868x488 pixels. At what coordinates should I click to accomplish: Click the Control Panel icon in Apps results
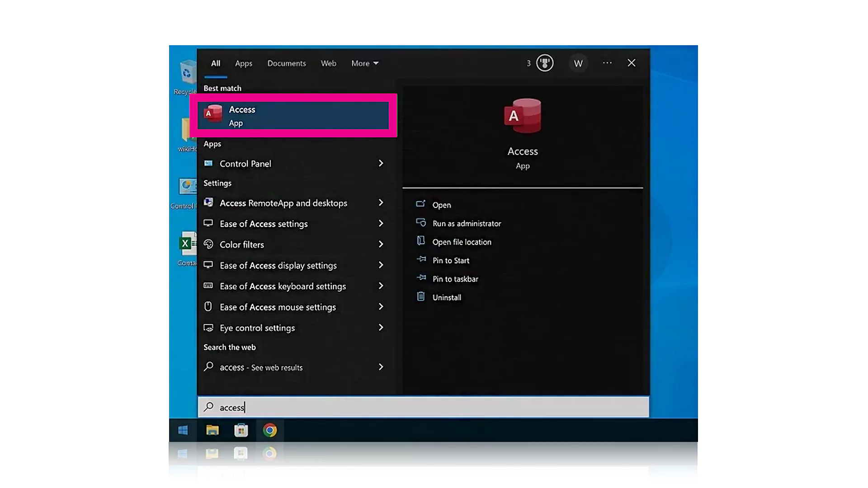[208, 163]
